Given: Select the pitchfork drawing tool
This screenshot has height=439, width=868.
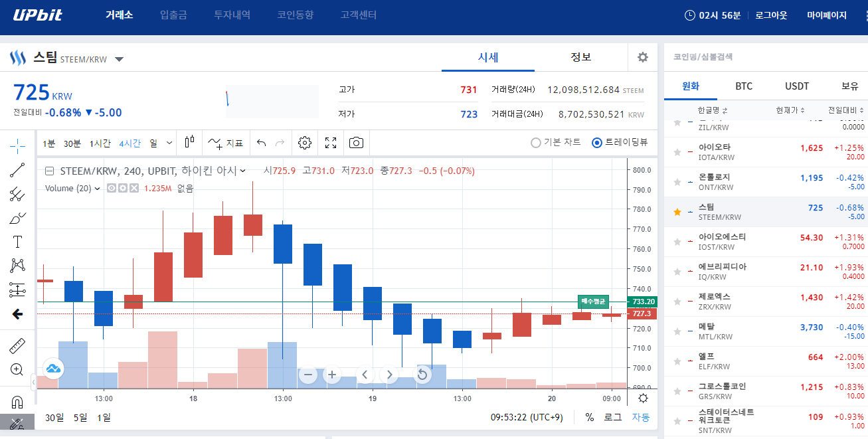Looking at the screenshot, I should 18,194.
